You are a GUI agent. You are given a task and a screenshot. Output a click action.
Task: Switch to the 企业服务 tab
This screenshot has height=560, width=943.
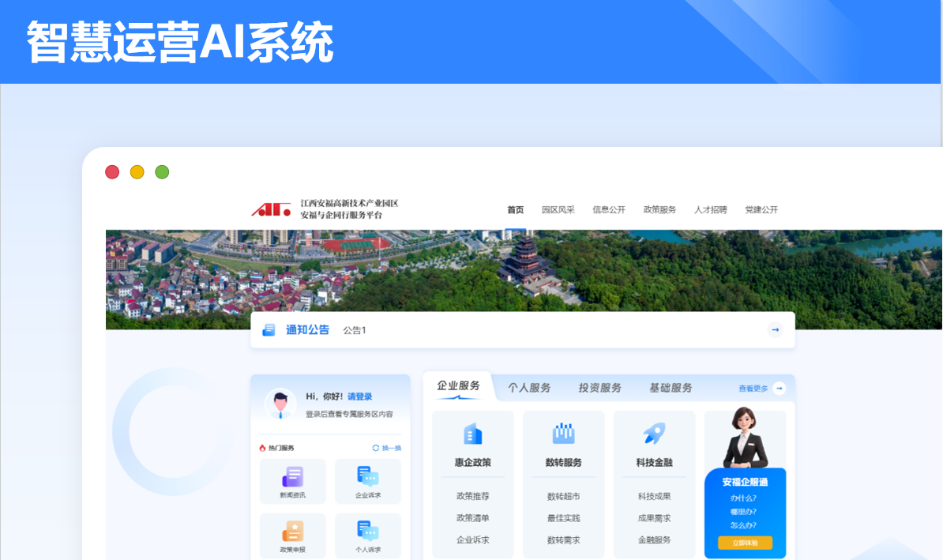coord(458,386)
